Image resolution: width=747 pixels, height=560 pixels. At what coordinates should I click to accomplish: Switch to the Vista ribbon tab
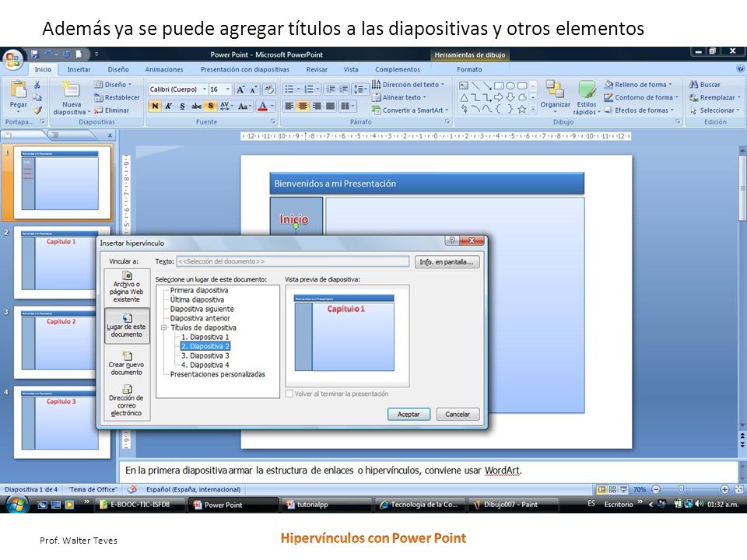(351, 69)
